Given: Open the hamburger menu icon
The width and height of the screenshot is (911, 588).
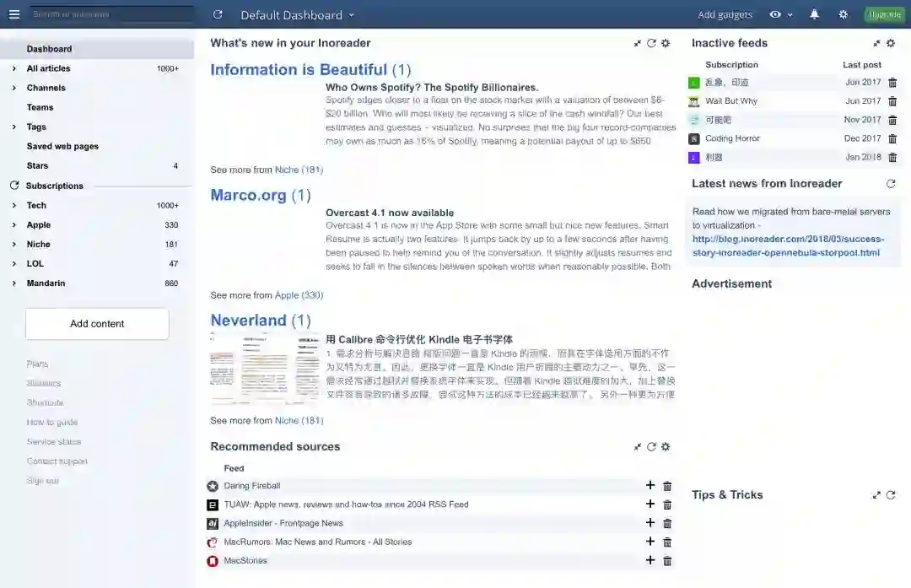Looking at the screenshot, I should pos(14,14).
